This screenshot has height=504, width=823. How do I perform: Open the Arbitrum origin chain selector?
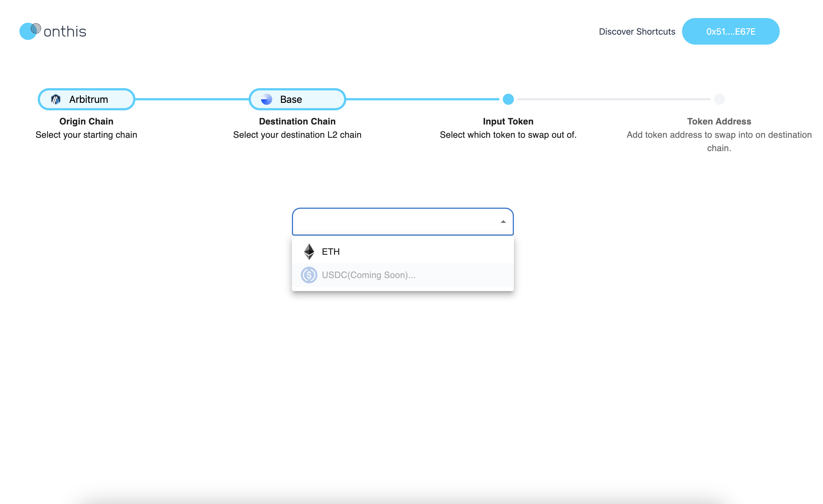87,99
